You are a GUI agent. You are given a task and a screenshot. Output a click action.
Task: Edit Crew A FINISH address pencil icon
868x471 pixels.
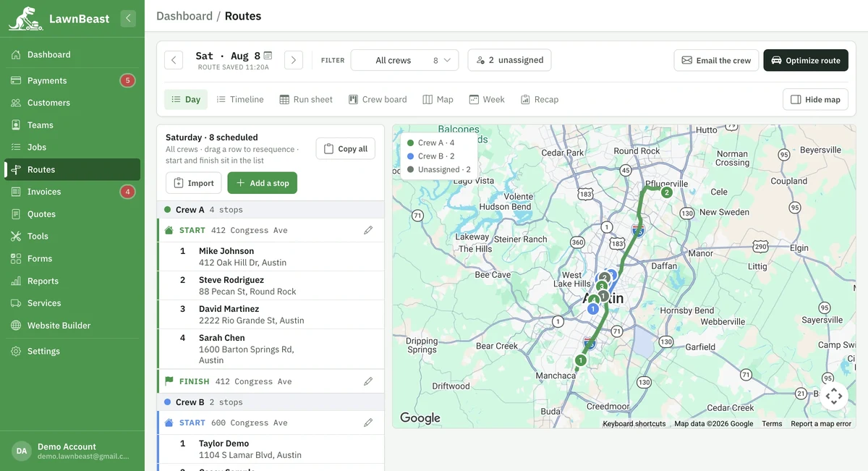coord(368,381)
